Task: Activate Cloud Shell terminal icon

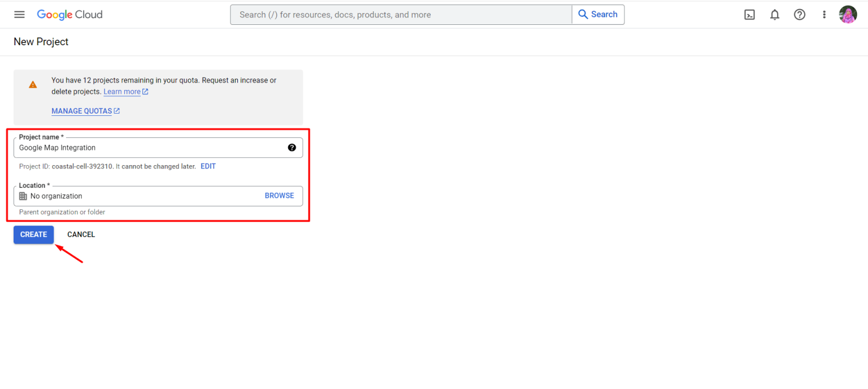Action: pyautogui.click(x=749, y=15)
